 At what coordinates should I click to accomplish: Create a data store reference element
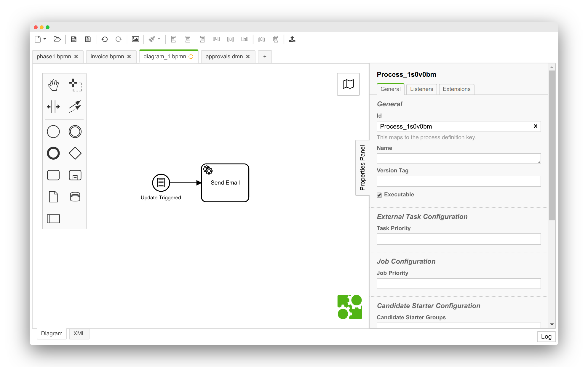[75, 197]
